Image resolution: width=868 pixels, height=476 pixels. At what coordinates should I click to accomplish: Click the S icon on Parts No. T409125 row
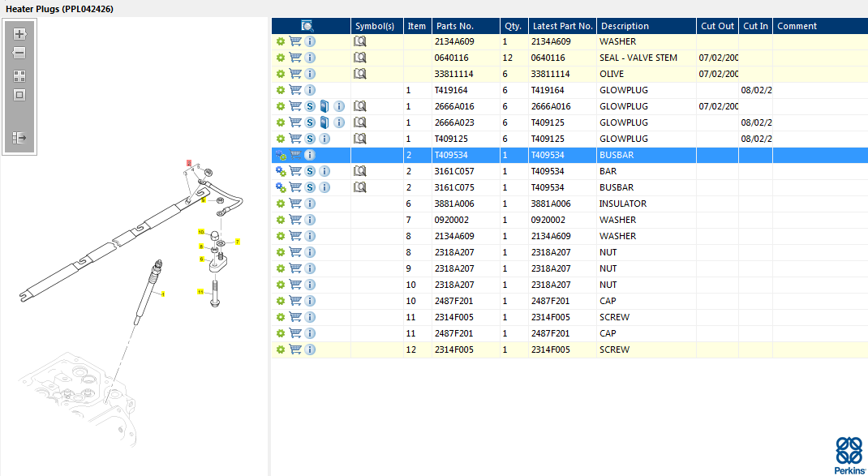[x=310, y=139]
